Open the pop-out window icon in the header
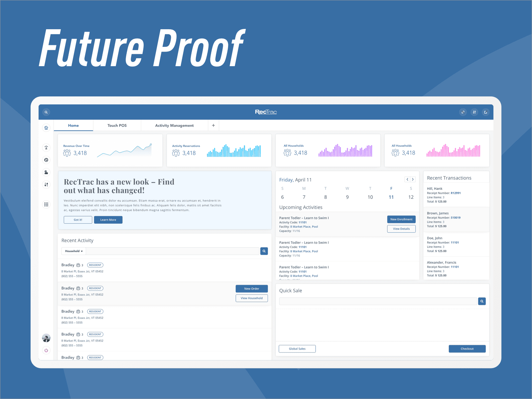532x399 pixels. pyautogui.click(x=485, y=112)
